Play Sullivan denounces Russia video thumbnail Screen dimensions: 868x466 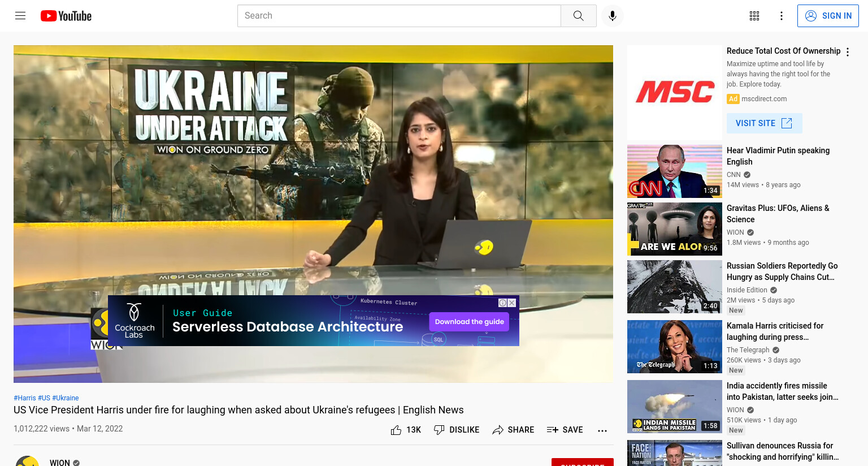(x=675, y=453)
